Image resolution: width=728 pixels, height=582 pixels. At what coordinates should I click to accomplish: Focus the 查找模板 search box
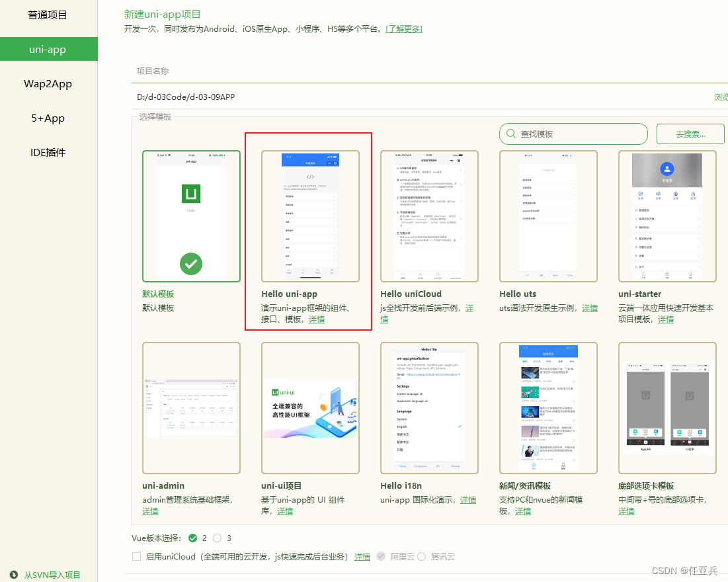point(573,134)
